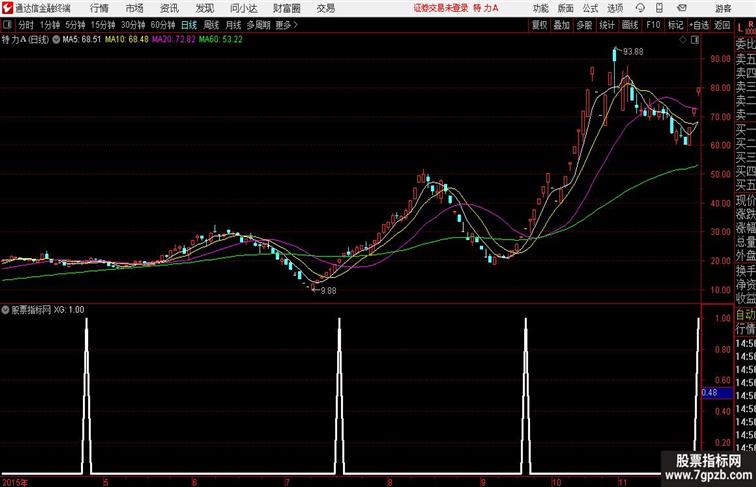Toggle the left sidebar panel icon
The width and height of the screenshot is (756, 487).
tap(7, 25)
